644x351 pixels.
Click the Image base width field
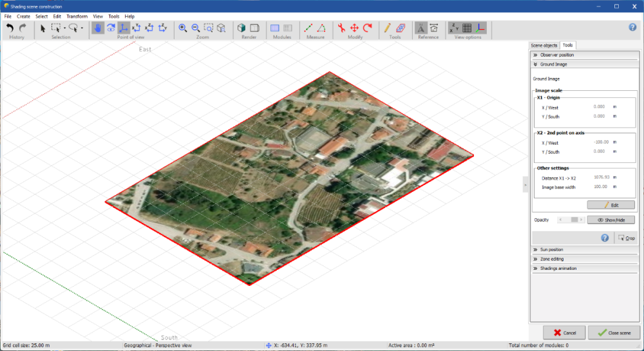click(x=600, y=187)
